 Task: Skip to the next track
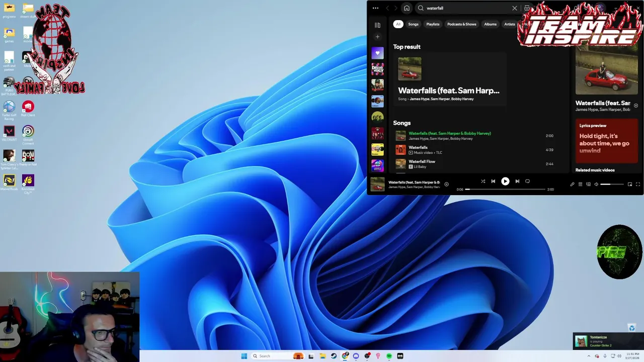point(517,182)
